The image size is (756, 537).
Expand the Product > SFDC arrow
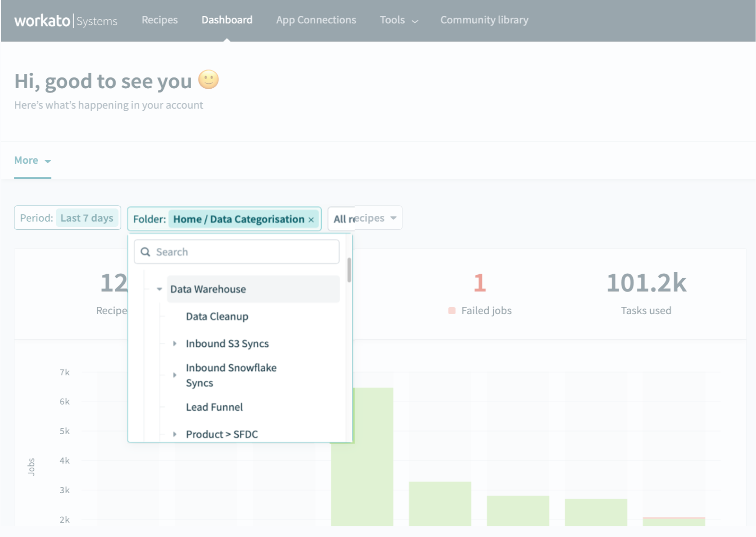[175, 434]
